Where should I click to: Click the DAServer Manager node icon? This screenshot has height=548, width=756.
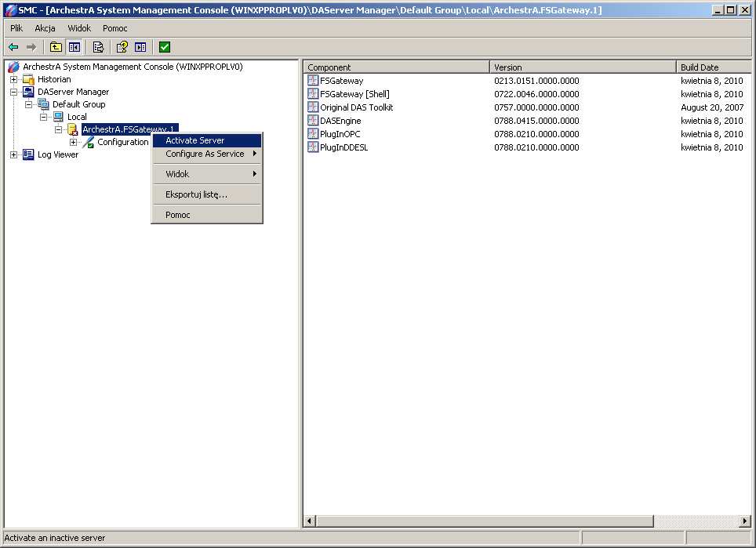(x=28, y=92)
